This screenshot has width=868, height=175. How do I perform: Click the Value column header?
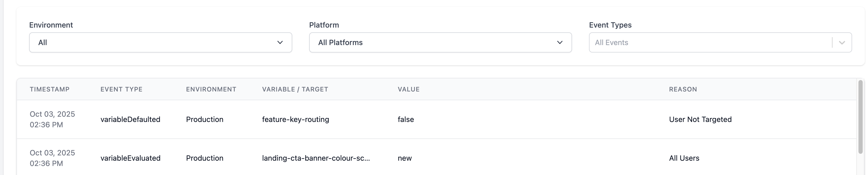coord(408,89)
